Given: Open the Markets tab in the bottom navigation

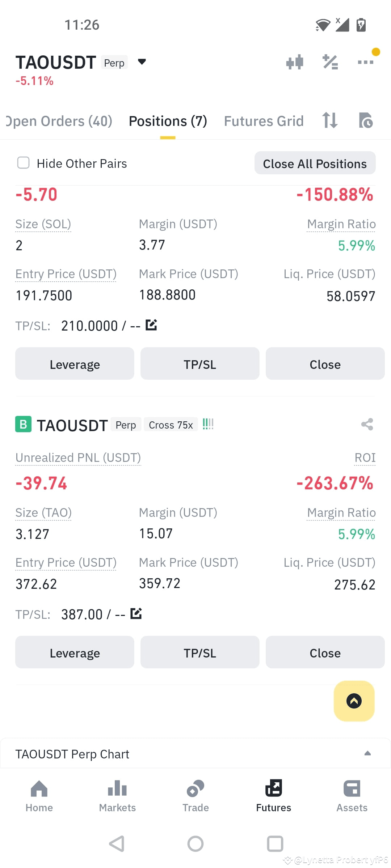Looking at the screenshot, I should pos(117,796).
